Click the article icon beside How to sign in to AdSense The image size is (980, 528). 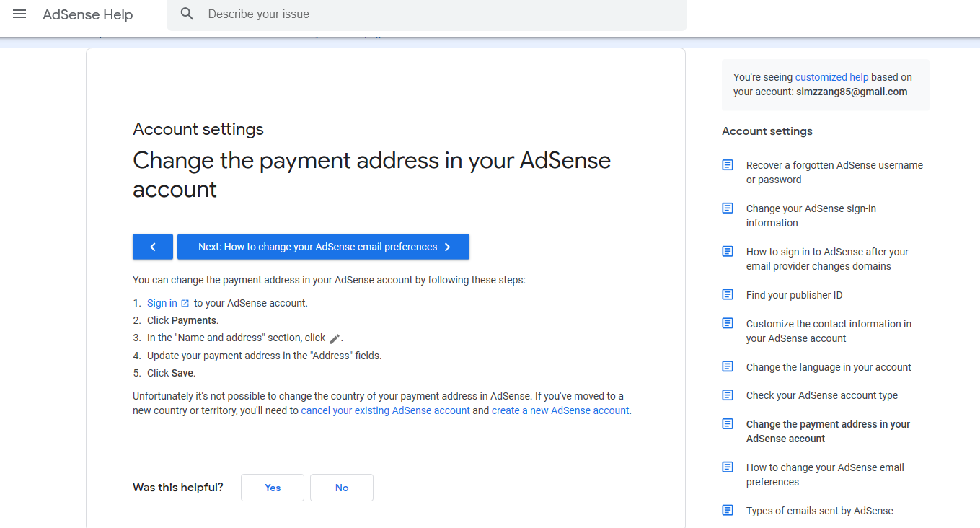[728, 252]
